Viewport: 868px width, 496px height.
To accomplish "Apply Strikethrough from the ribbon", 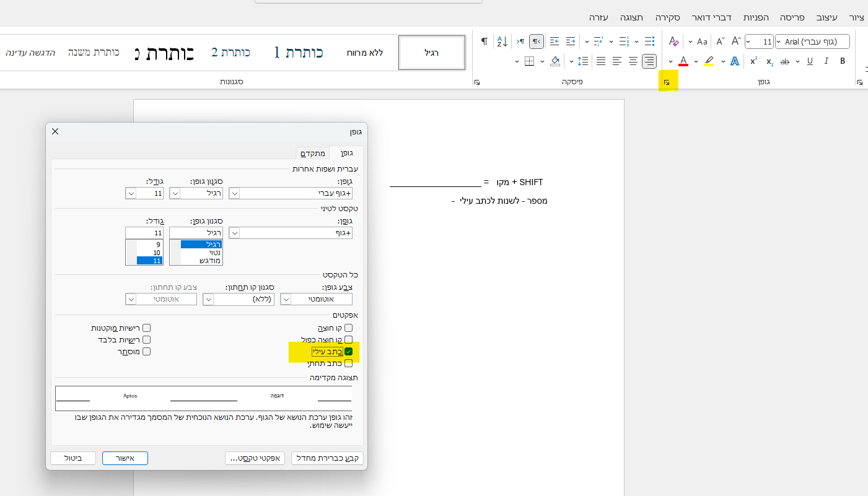I will 785,61.
